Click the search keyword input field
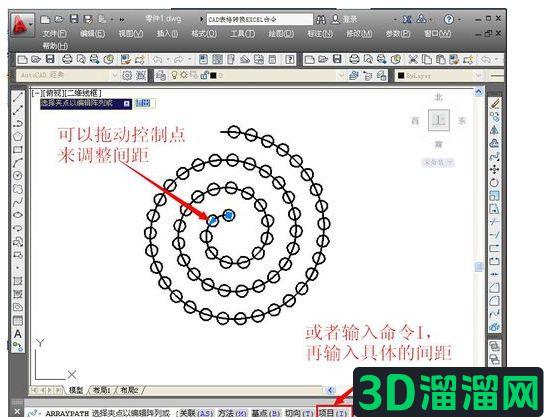The image size is (544, 417). click(260, 19)
